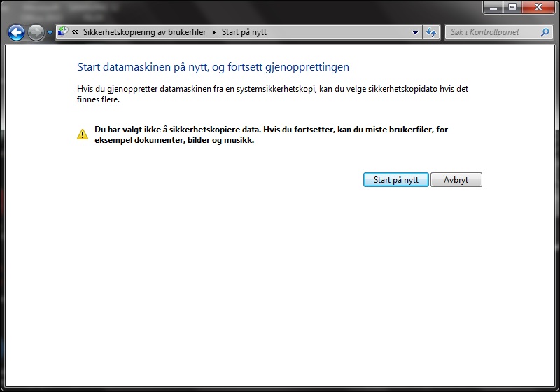This screenshot has width=560, height=392.
Task: Expand the breadcrumb arrow after Sikkerhetskopiering
Action: [214, 32]
